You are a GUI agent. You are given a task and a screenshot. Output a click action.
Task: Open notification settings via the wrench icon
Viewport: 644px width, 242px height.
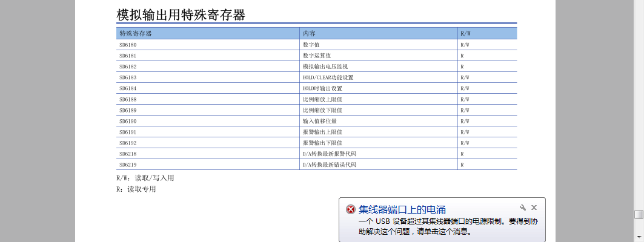[523, 207]
